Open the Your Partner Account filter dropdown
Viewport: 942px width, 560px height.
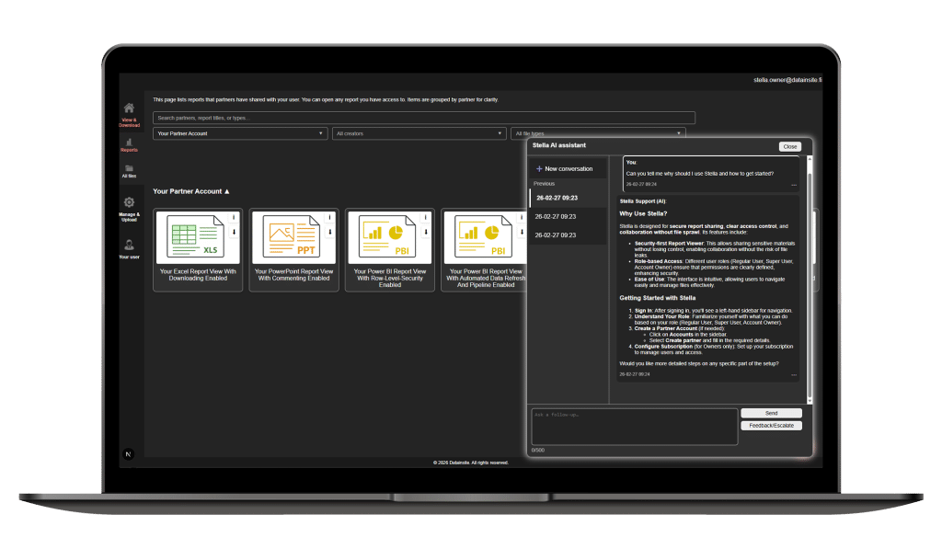click(241, 133)
